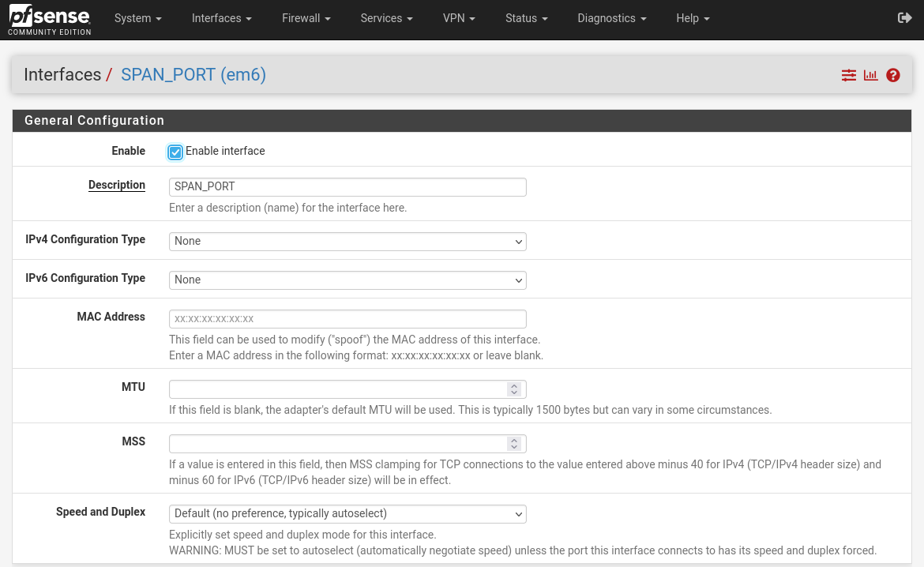The image size is (924, 567).
Task: Open the System menu
Action: coord(137,18)
